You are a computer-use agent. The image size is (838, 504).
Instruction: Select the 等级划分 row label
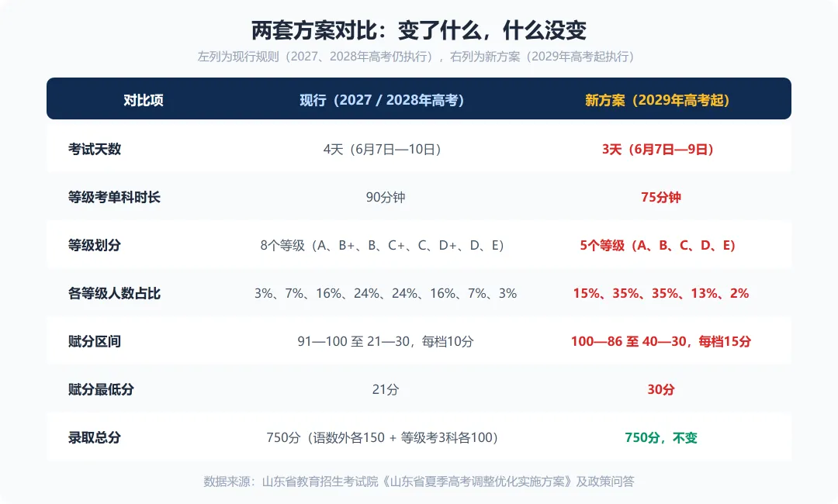click(95, 245)
